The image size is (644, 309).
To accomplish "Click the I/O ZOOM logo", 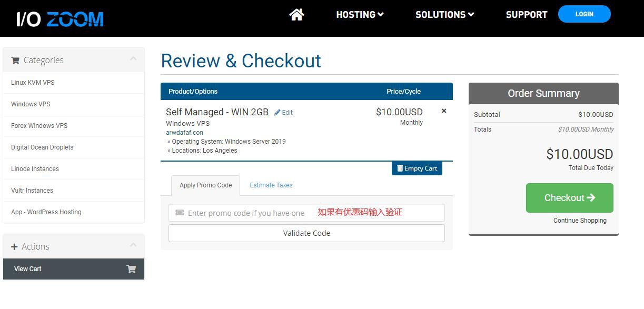I will pos(60,19).
